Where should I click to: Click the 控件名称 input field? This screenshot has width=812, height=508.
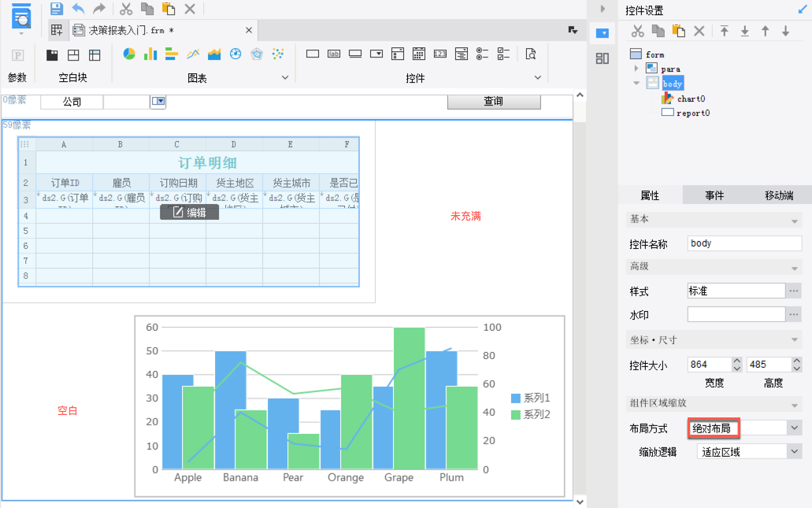pyautogui.click(x=744, y=243)
